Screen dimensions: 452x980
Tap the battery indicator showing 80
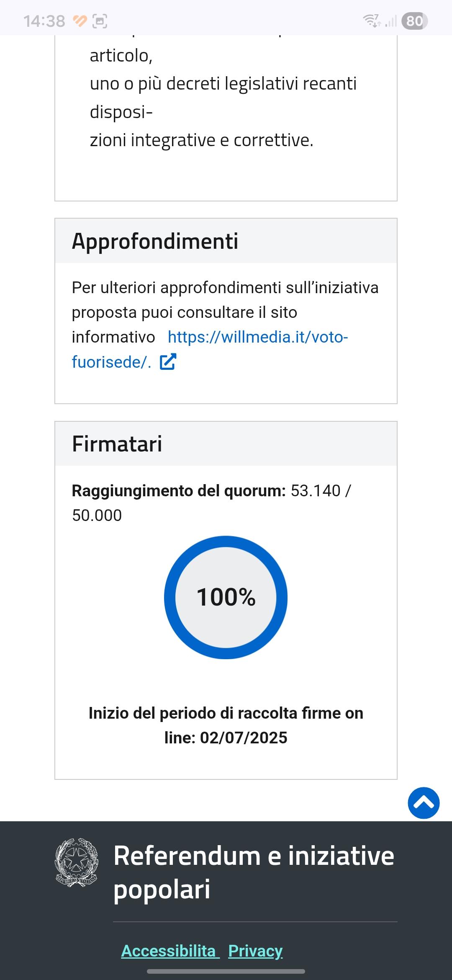click(x=414, y=21)
